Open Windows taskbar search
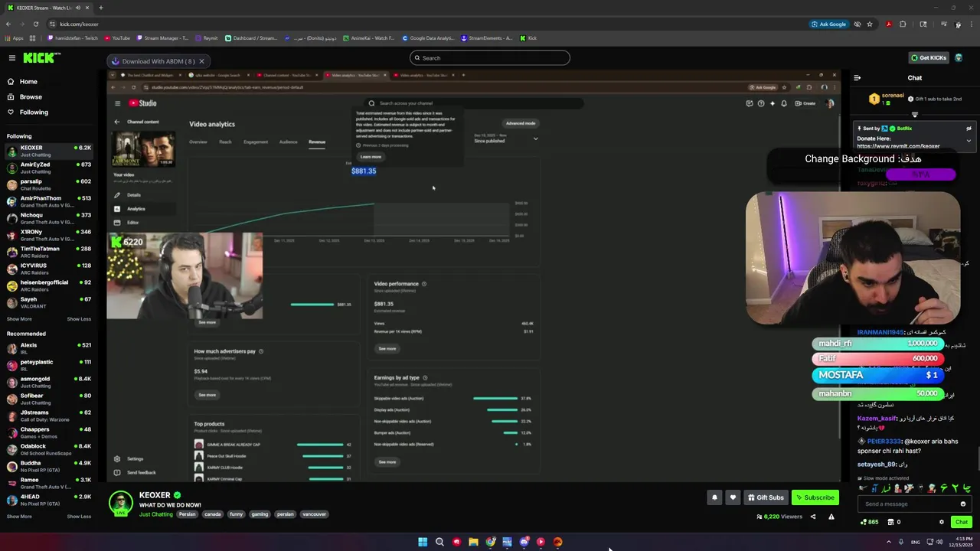Image resolution: width=980 pixels, height=551 pixels. 439,542
